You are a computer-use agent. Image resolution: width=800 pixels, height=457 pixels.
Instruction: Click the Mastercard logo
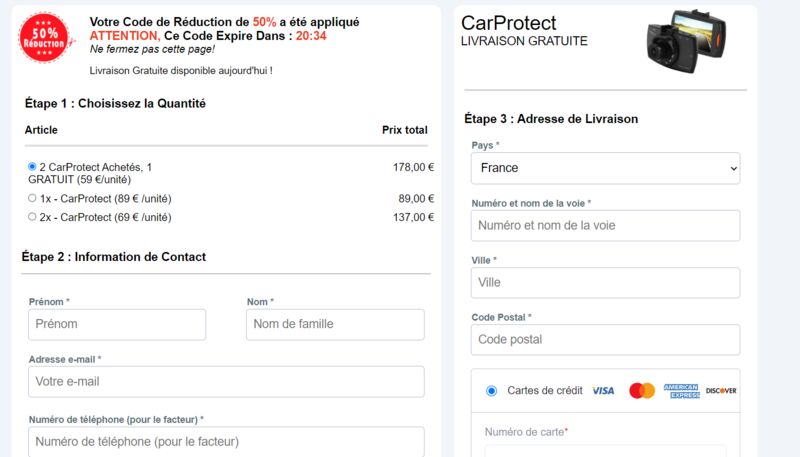click(642, 391)
